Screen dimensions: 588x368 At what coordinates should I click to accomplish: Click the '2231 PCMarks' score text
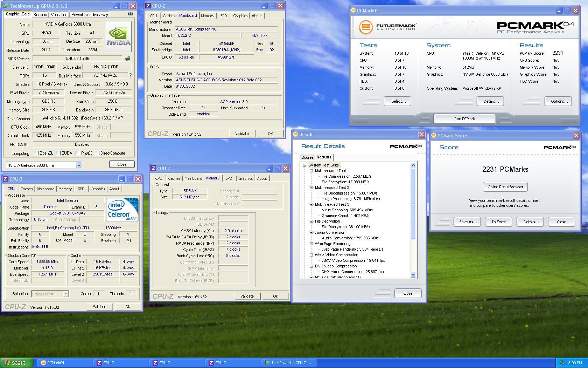click(x=505, y=169)
